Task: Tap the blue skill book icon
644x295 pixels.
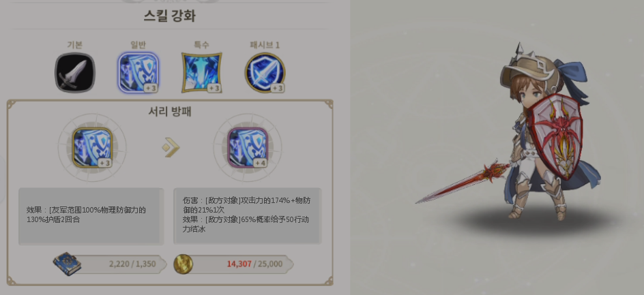Action: coord(67,264)
